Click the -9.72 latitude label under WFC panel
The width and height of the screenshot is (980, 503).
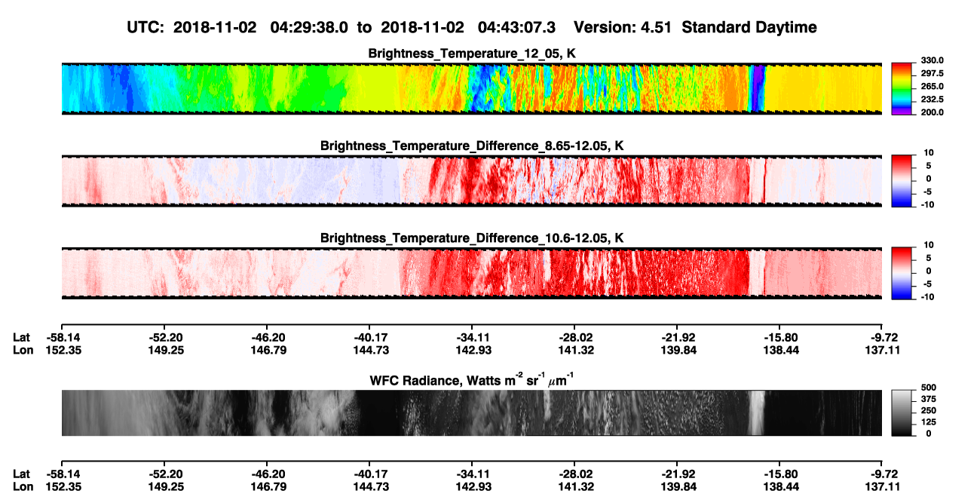point(882,474)
